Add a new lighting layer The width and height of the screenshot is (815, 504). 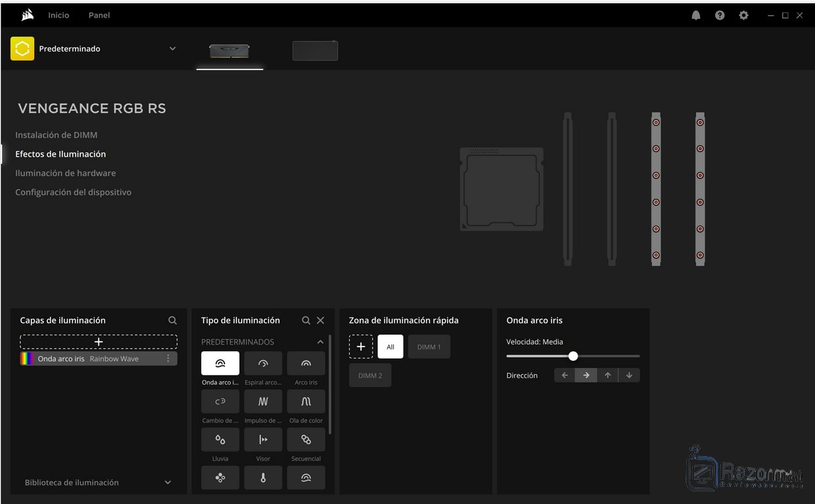98,342
